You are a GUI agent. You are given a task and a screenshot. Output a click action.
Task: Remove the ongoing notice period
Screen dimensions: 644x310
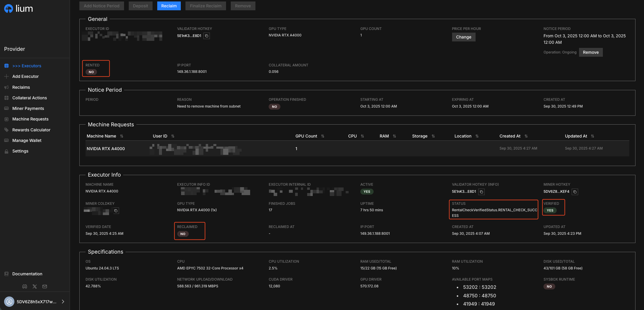coord(591,52)
